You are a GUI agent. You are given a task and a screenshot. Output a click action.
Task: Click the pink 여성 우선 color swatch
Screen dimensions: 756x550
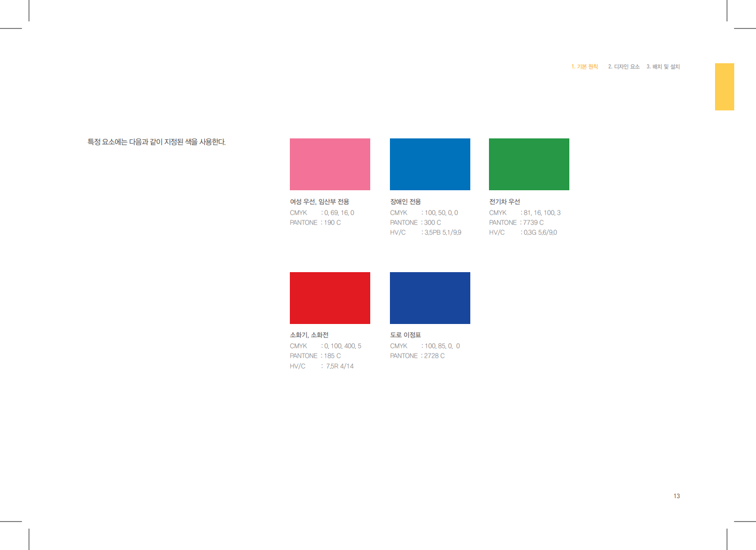tap(330, 164)
